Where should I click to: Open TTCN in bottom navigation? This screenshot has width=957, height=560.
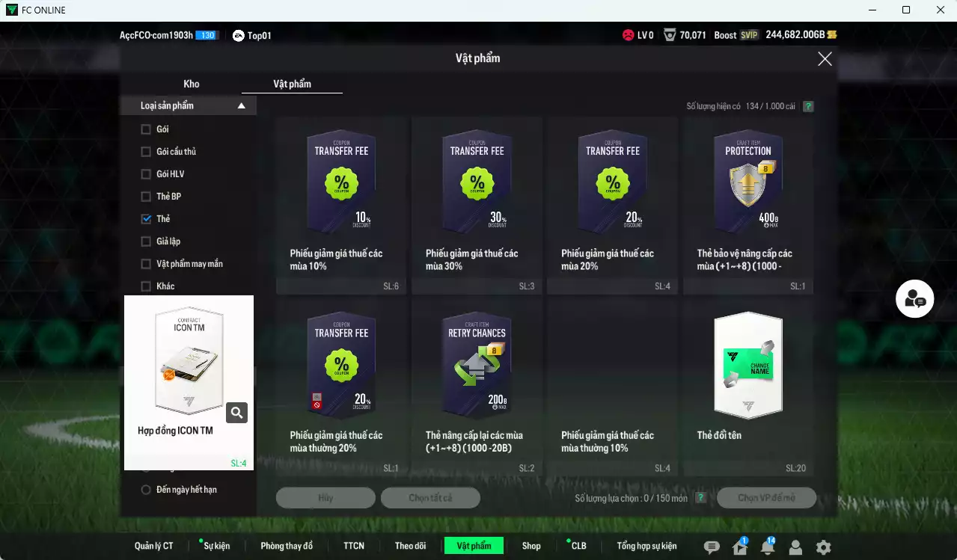tap(354, 546)
